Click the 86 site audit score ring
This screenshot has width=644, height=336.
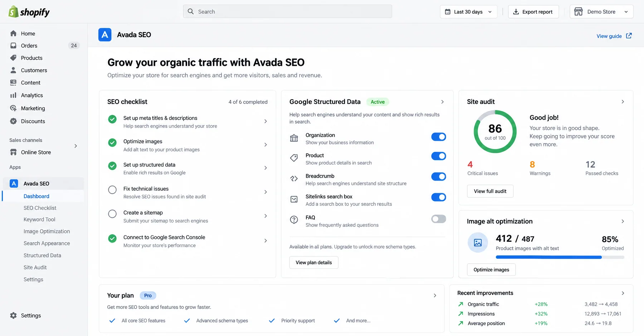pos(495,131)
